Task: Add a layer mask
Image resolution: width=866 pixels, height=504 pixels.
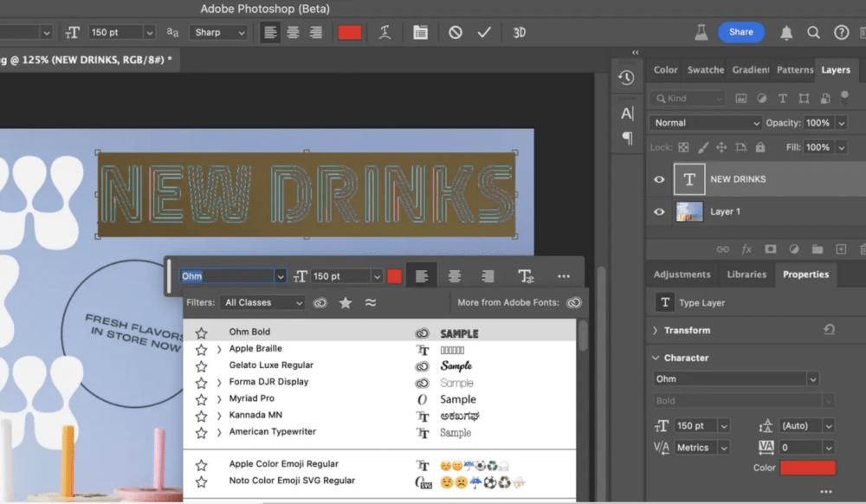Action: coord(771,249)
